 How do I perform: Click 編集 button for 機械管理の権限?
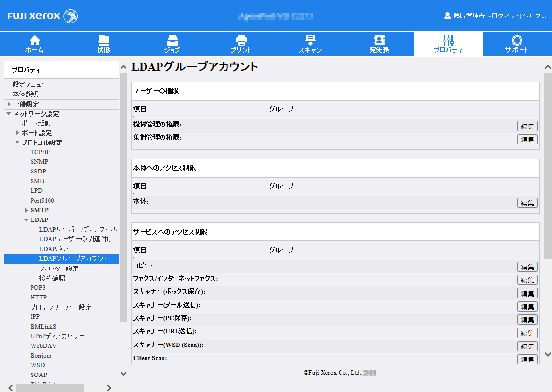tap(527, 126)
